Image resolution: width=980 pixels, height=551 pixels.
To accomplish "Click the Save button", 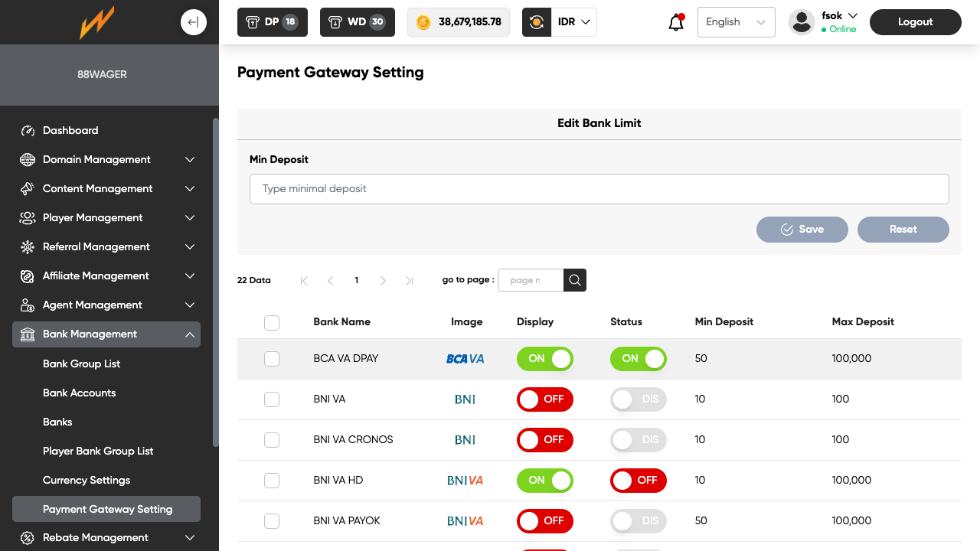I will [x=802, y=230].
